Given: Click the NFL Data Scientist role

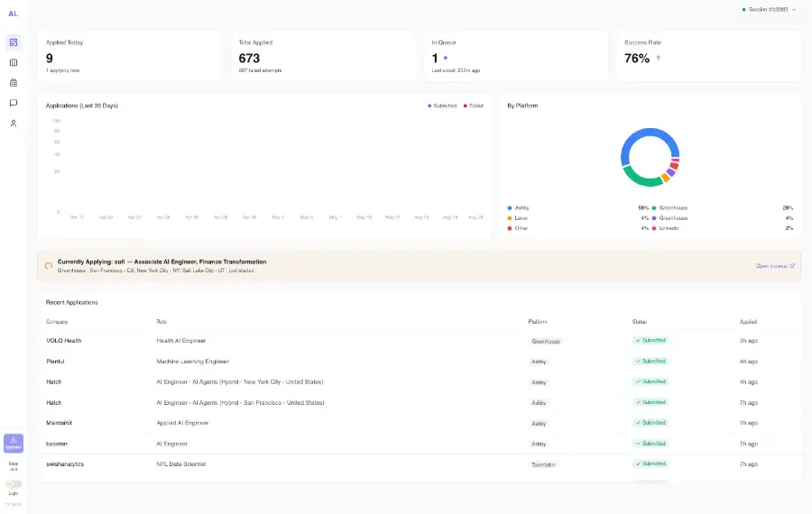Looking at the screenshot, I should coord(181,464).
